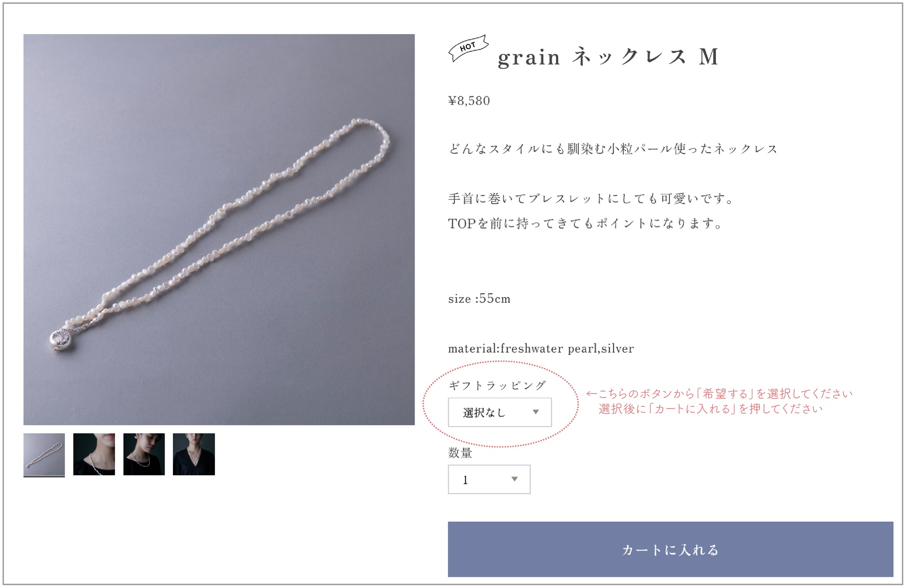The width and height of the screenshot is (906, 588).
Task: Click the HOT ribbon badge icon
Action: pos(468,48)
